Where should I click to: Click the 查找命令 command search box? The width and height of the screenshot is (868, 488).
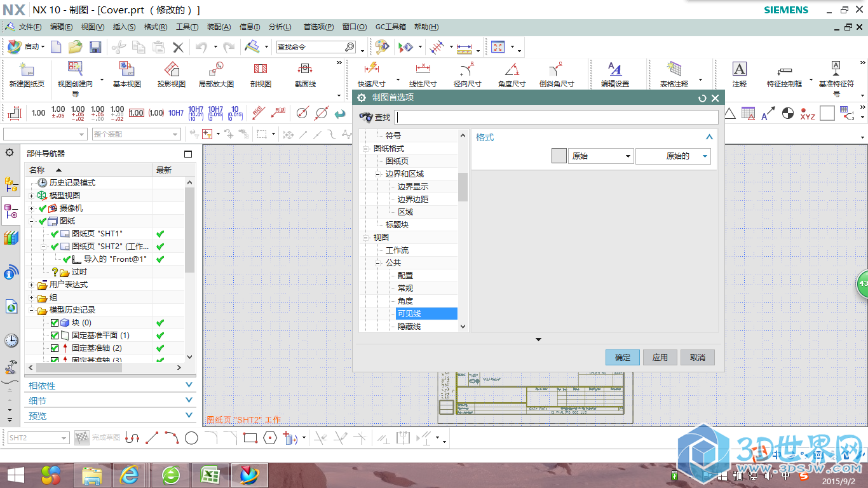316,47
